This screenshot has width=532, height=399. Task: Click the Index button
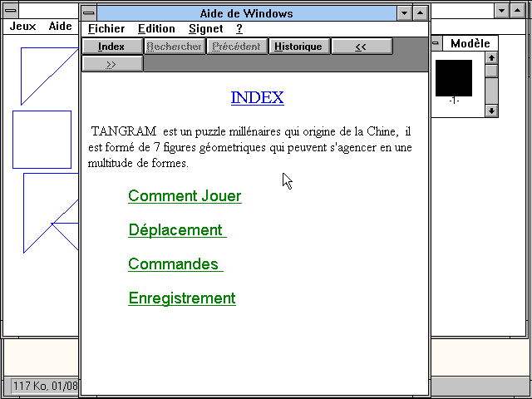(112, 47)
